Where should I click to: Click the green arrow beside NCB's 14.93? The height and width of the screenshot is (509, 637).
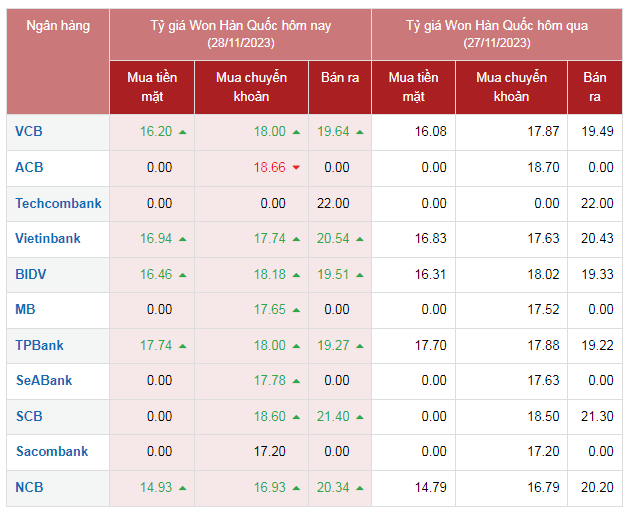coord(183,488)
